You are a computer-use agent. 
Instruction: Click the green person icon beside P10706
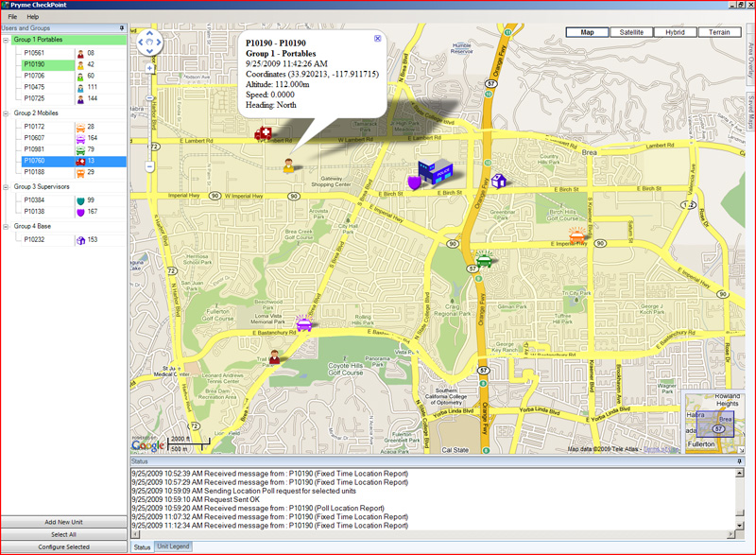tap(80, 77)
